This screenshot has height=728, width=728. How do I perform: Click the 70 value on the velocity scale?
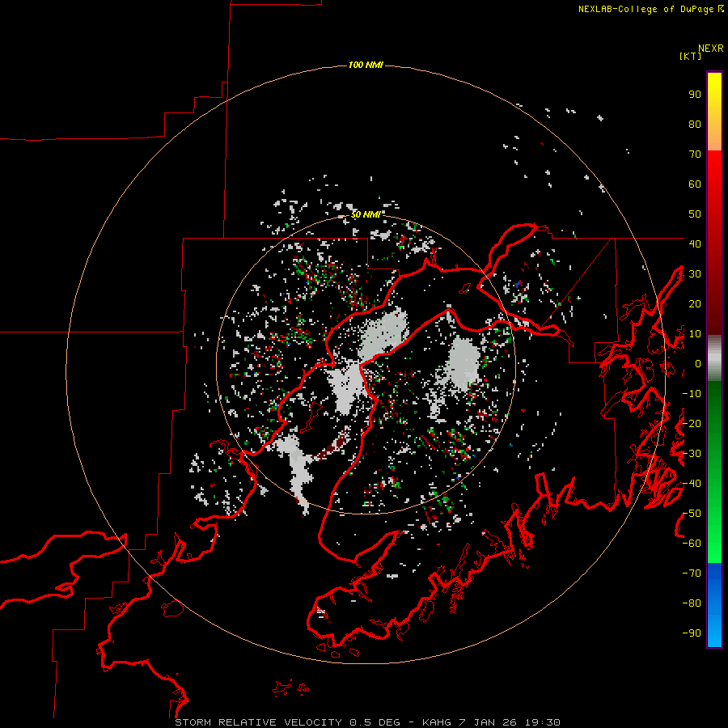point(695,154)
